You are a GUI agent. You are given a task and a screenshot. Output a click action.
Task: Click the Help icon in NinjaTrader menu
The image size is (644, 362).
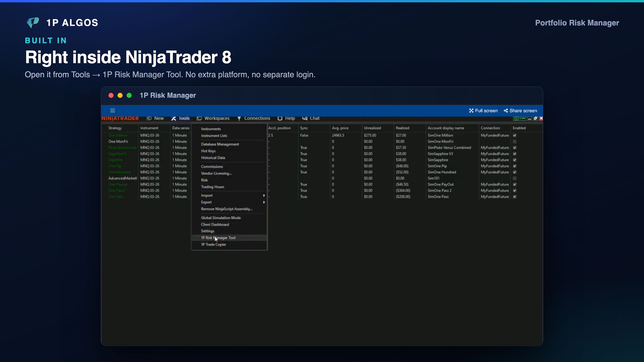click(x=280, y=118)
